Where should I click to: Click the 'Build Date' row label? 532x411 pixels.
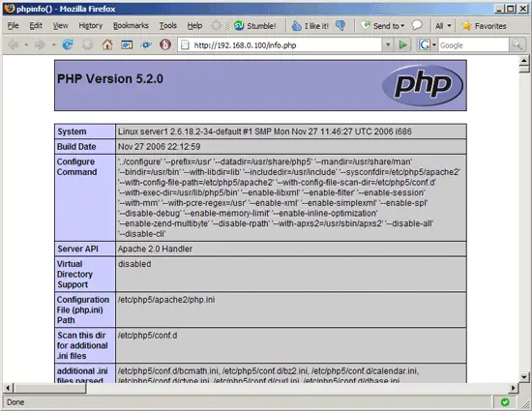[76, 146]
